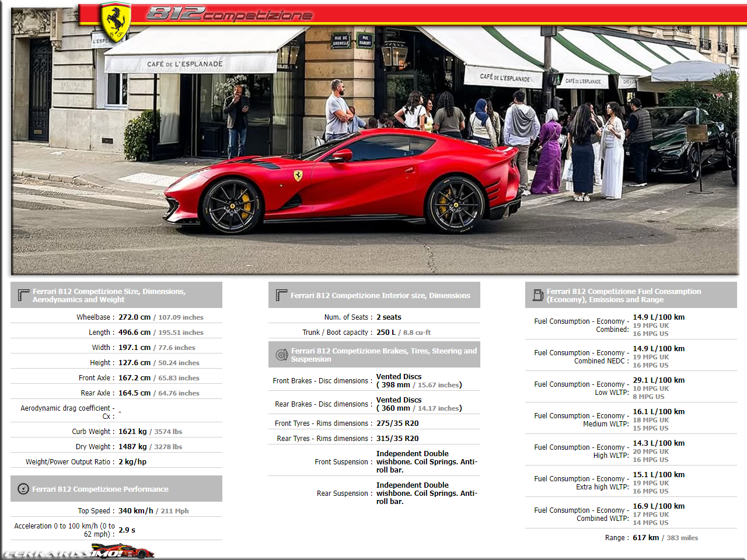The image size is (747, 560).
Task: Click the Interior size section ruler icon
Action: click(x=281, y=295)
